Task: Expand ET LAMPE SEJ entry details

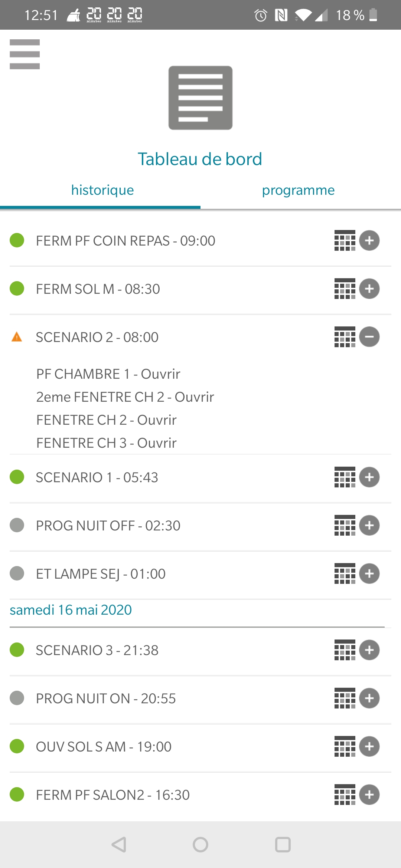Action: [x=369, y=573]
